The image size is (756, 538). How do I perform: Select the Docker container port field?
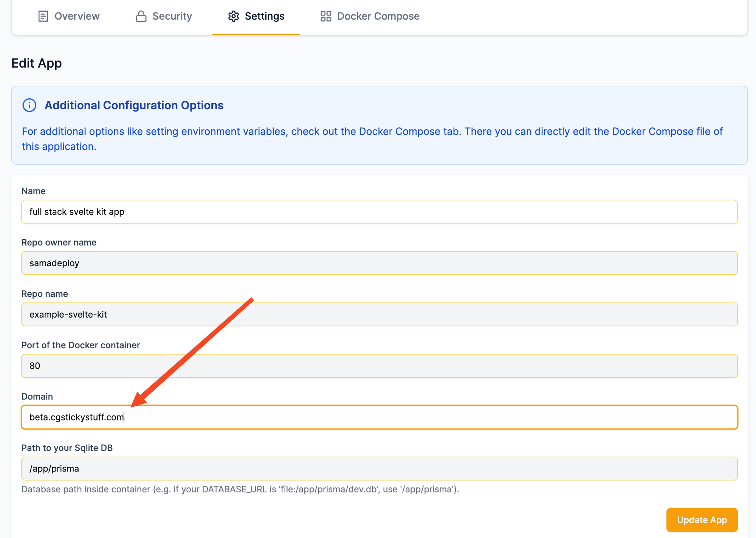point(379,366)
